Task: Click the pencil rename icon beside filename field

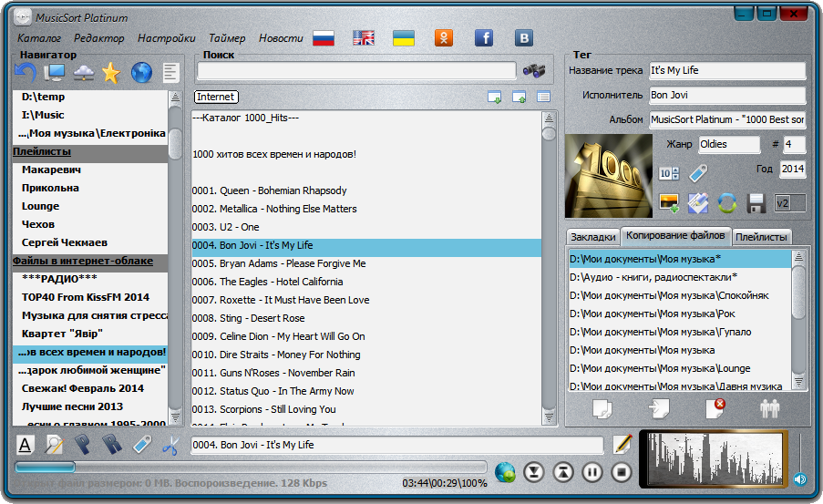Action: (x=622, y=444)
